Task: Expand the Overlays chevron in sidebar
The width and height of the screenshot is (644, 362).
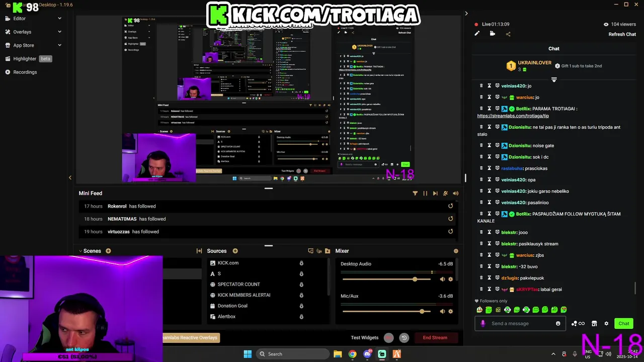Action: tap(59, 32)
